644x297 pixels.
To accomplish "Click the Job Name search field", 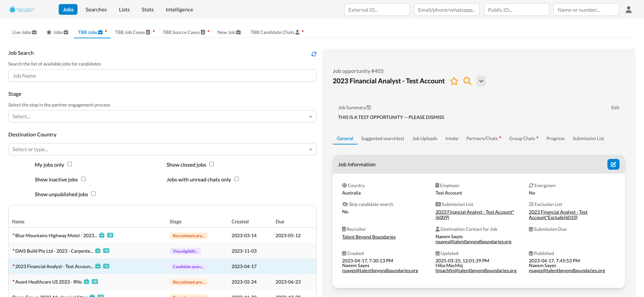I will pyautogui.click(x=162, y=76).
